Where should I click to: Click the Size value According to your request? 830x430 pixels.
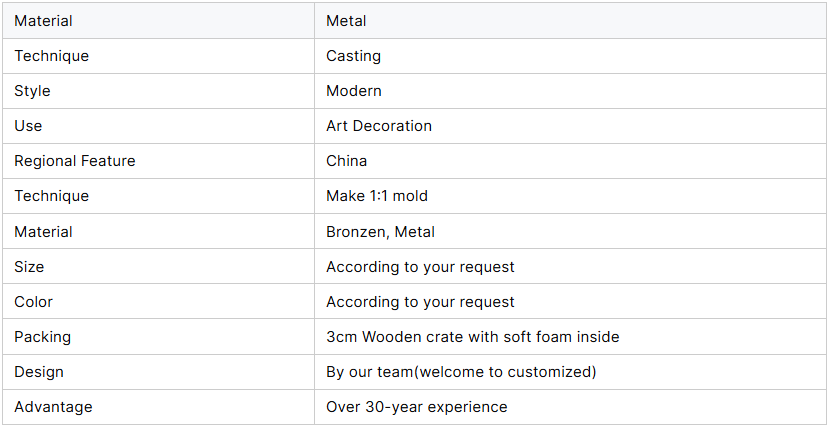(420, 266)
